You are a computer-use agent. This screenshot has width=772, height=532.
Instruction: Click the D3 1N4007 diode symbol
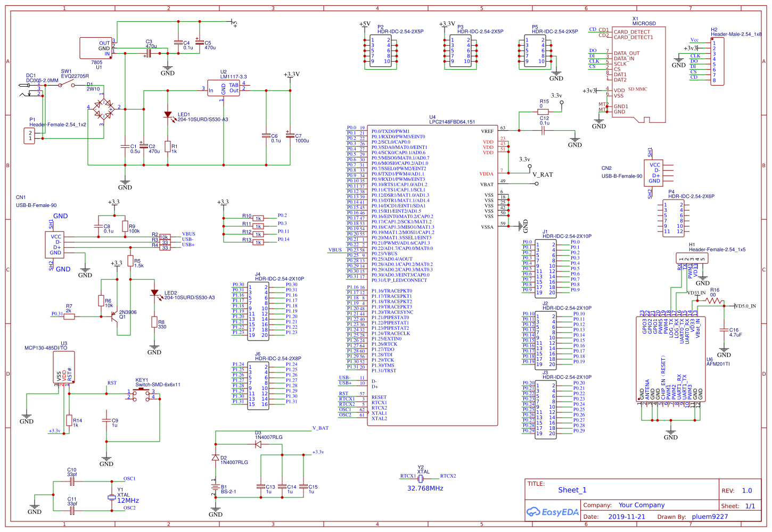coord(258,444)
